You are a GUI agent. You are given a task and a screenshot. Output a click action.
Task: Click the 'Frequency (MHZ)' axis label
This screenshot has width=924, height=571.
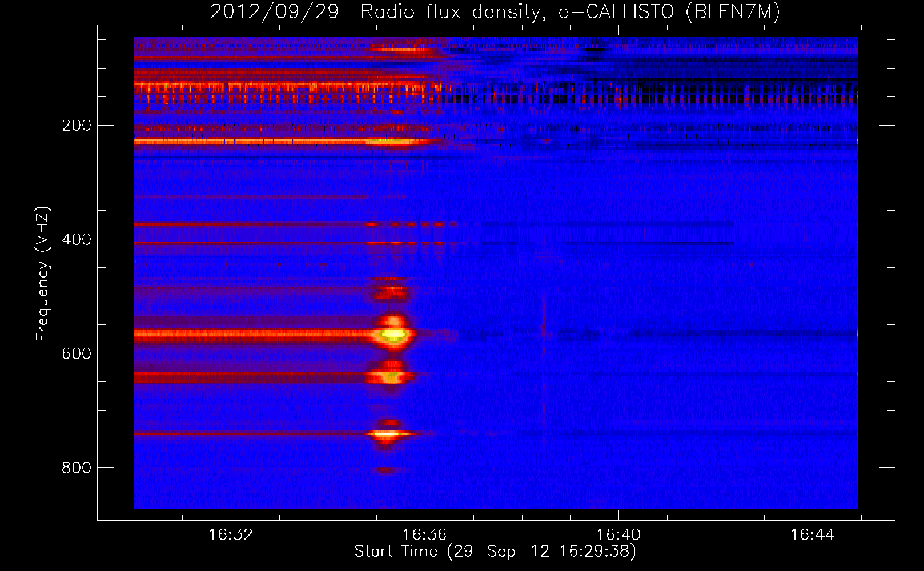click(x=43, y=274)
